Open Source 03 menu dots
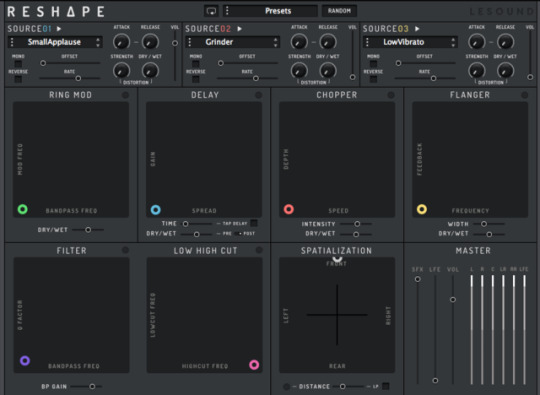Viewport: 540px width, 395px height. [x=367, y=42]
